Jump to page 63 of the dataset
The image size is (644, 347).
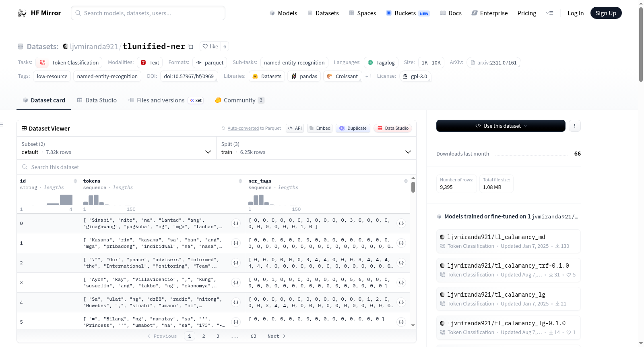(x=253, y=336)
